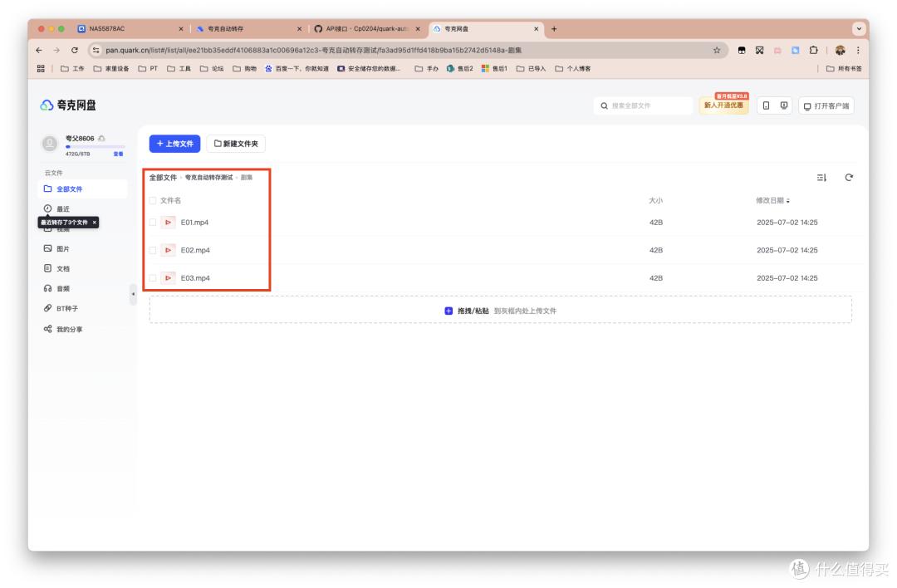
Task: Open 音频 audio category in sidebar
Action: [62, 288]
